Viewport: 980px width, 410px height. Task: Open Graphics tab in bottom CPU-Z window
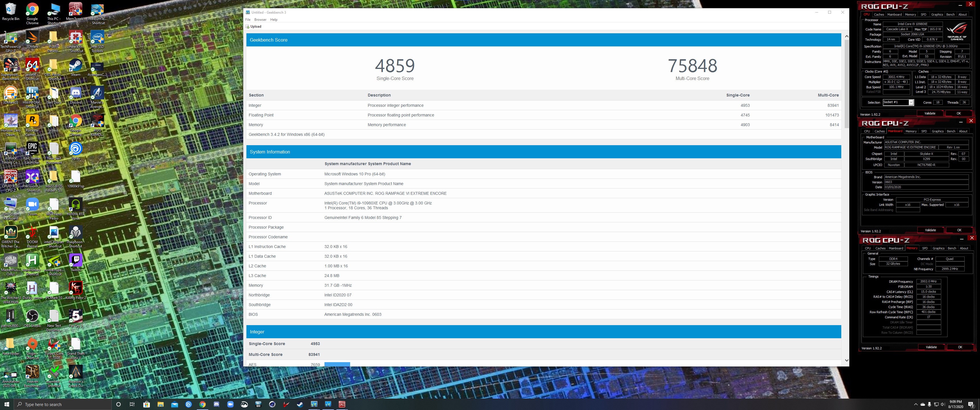tap(938, 248)
